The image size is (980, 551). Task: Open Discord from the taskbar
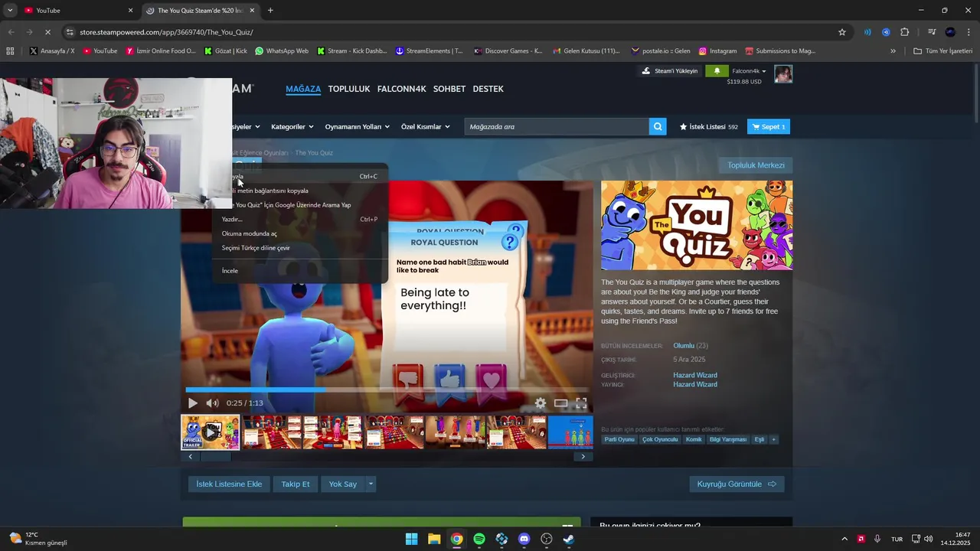[524, 539]
